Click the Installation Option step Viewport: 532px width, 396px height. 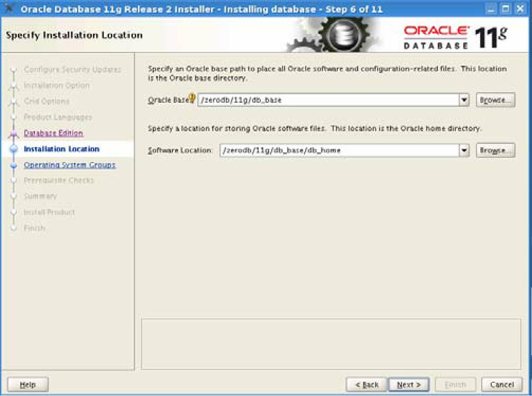click(57, 85)
